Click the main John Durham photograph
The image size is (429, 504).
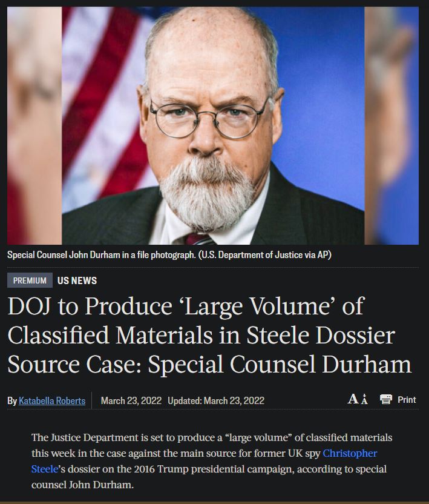tap(213, 125)
